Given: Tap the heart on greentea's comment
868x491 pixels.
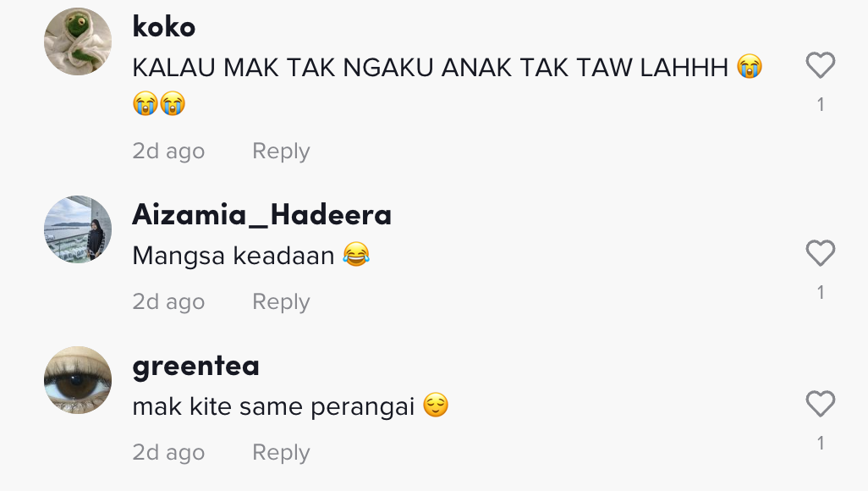Looking at the screenshot, I should 820,404.
